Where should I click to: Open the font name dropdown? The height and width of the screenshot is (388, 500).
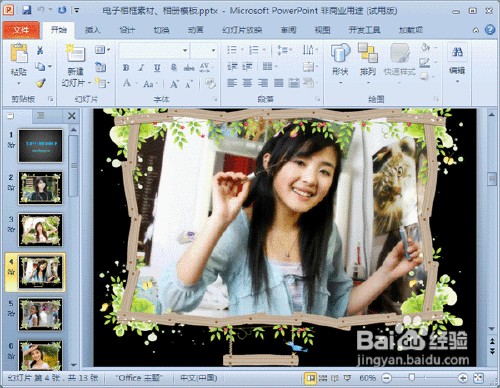tap(185, 50)
